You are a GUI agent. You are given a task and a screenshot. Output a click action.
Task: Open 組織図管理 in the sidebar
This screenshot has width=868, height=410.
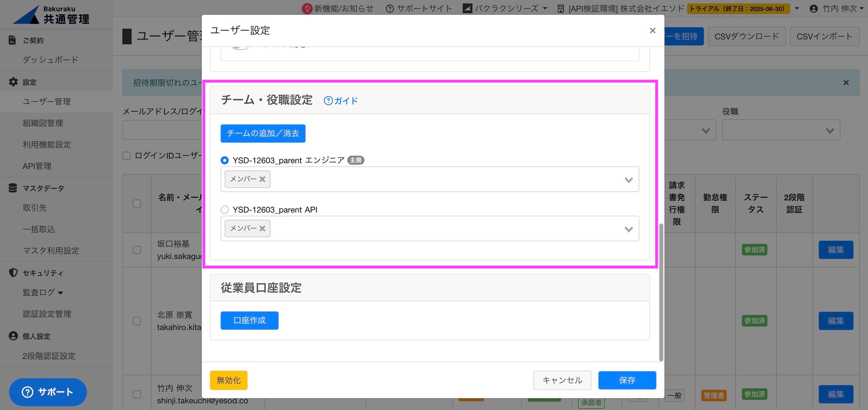[43, 123]
